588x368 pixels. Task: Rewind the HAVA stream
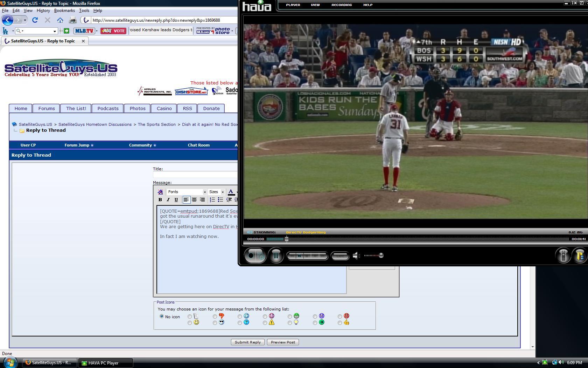[x=299, y=256]
